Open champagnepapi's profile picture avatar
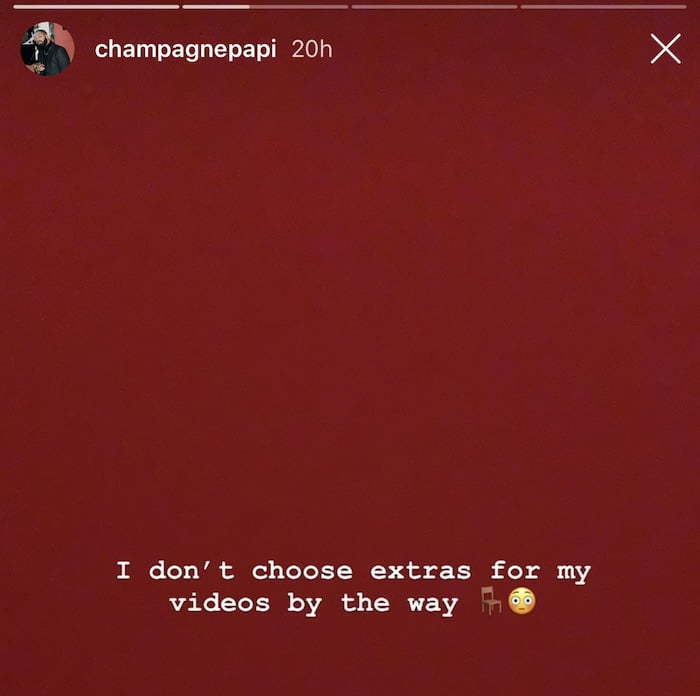This screenshot has height=696, width=700. click(x=47, y=49)
